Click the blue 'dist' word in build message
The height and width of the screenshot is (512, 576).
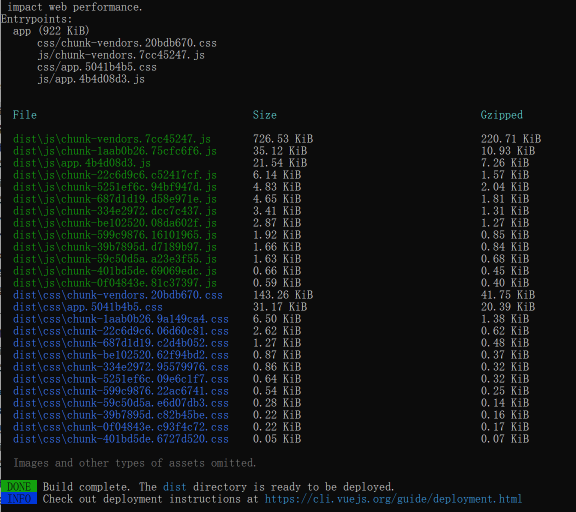point(174,487)
